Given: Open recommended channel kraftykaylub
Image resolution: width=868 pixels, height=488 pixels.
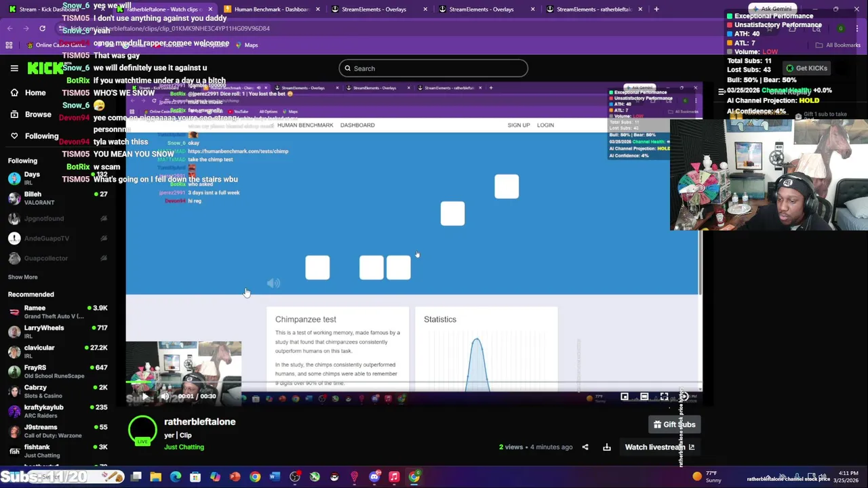Looking at the screenshot, I should (58, 411).
